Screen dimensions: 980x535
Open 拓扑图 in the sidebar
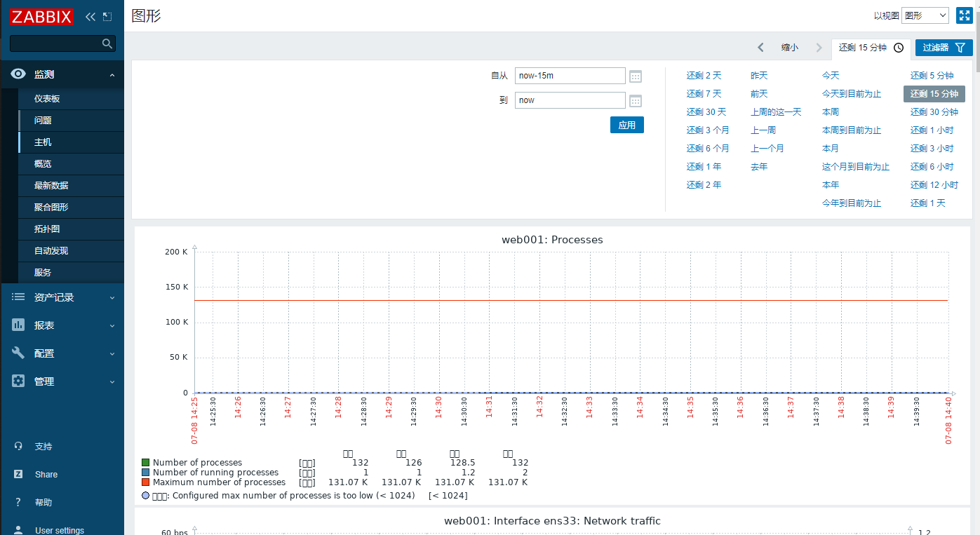click(72, 229)
